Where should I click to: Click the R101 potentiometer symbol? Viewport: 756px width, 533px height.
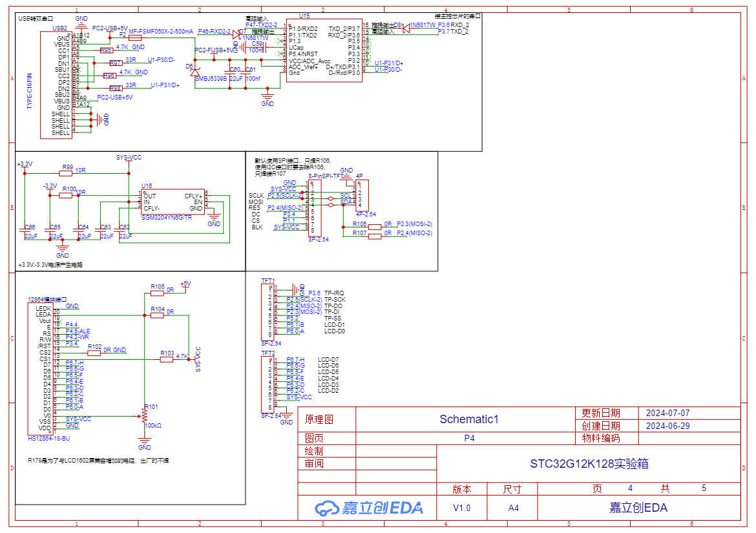pos(144,417)
